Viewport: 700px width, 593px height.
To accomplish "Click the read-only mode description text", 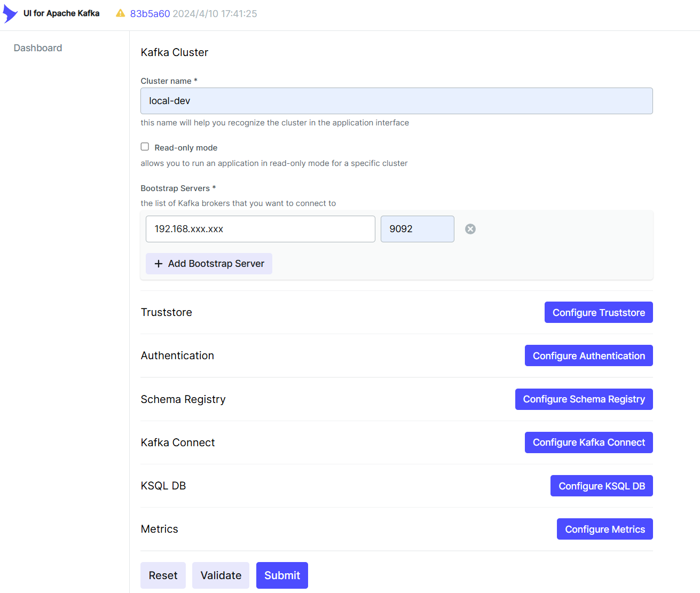I will tap(274, 163).
